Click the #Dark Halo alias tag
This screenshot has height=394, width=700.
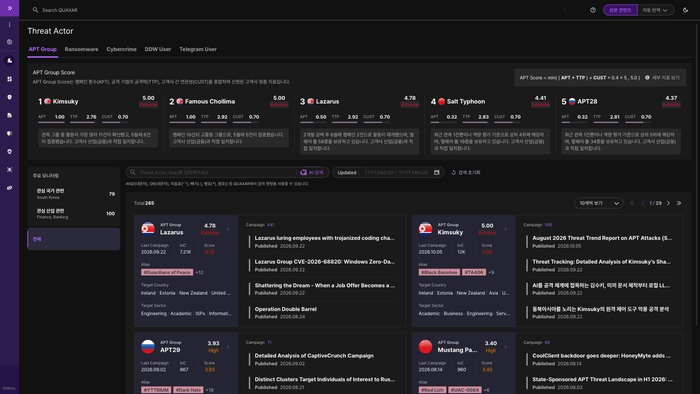point(188,390)
